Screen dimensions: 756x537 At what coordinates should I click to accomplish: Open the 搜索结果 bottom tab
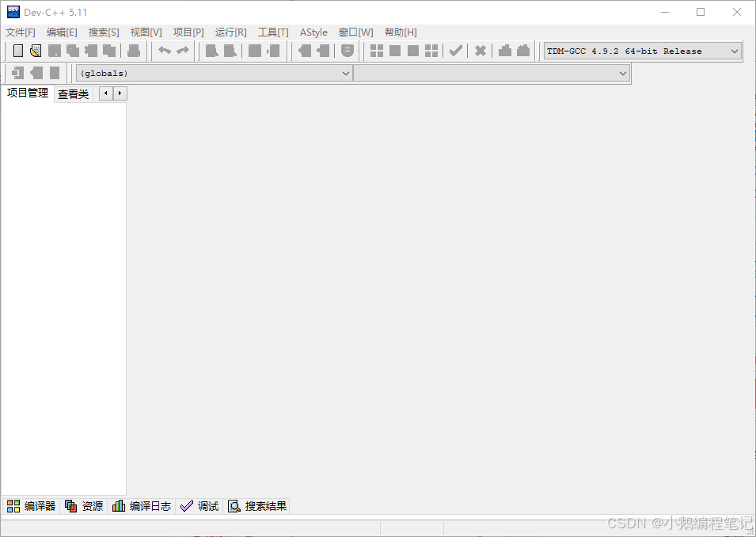coord(257,506)
